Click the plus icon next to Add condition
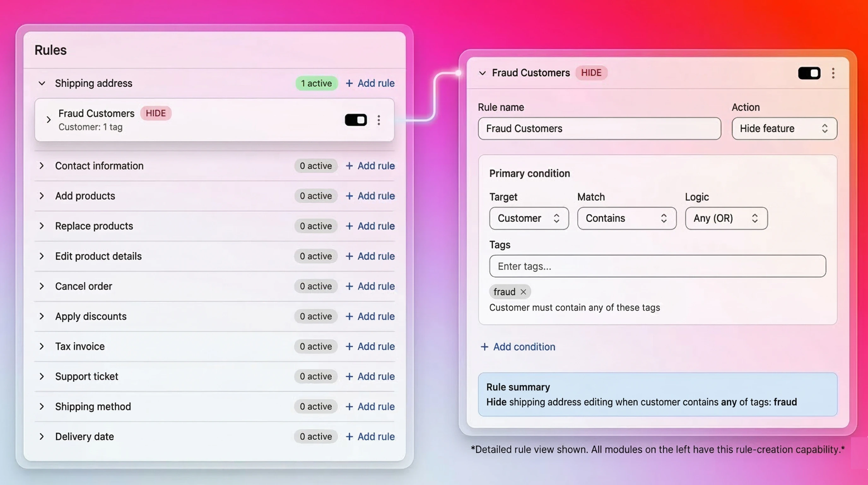868x485 pixels. tap(484, 347)
